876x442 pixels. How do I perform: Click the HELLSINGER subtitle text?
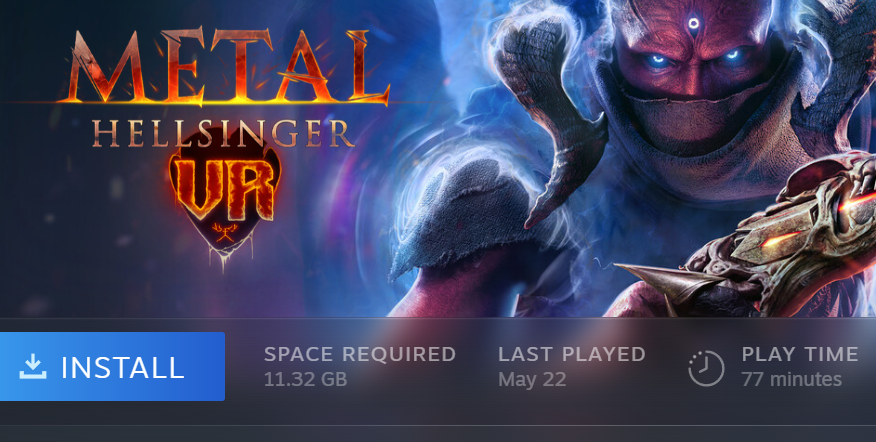click(223, 134)
